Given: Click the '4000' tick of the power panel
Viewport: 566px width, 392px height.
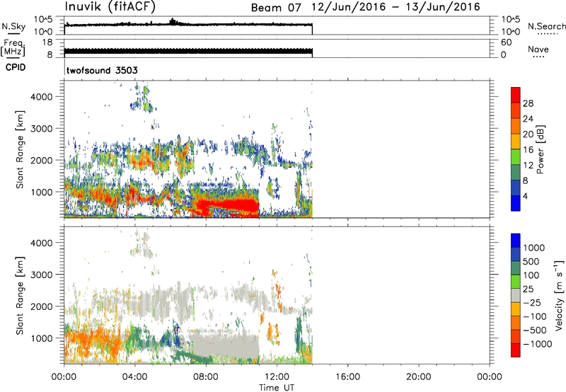Looking at the screenshot, I should pyautogui.click(x=42, y=97).
